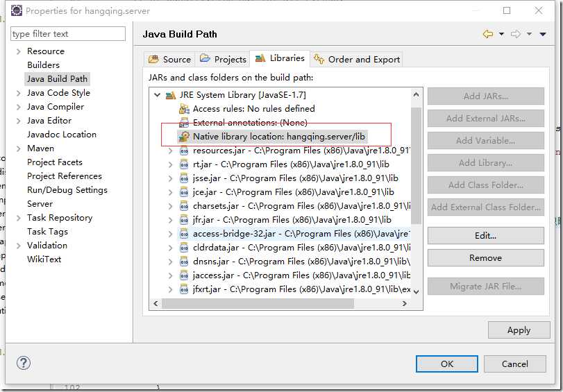563x392 pixels.
Task: Expand the Resource category in sidebar
Action: click(x=18, y=52)
